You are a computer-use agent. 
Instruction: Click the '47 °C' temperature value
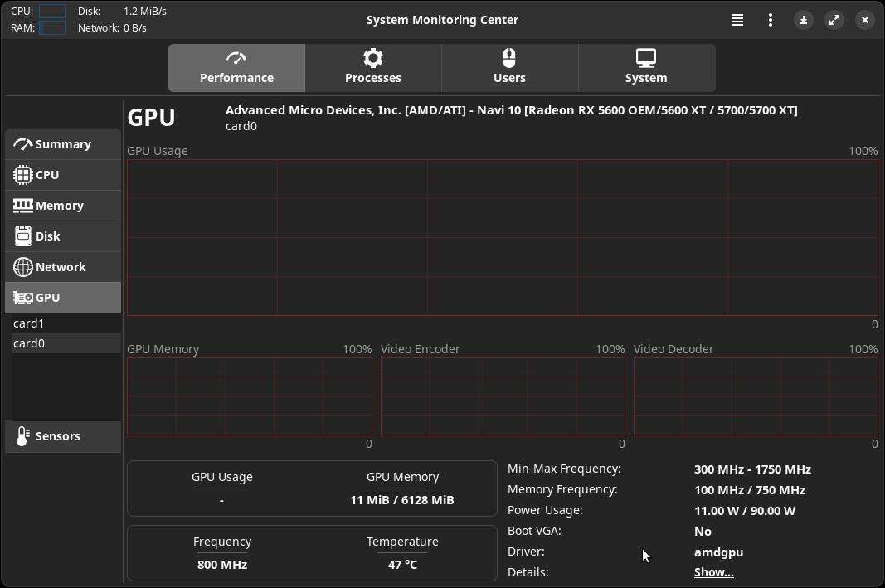pos(402,565)
